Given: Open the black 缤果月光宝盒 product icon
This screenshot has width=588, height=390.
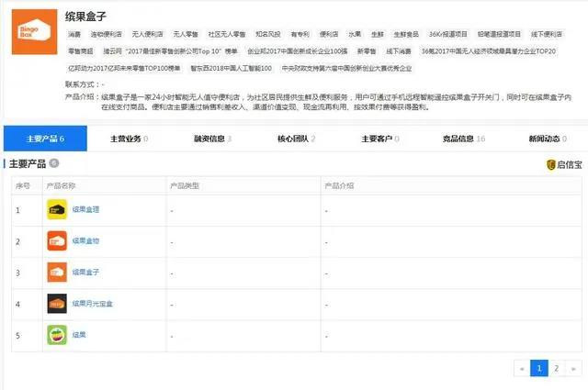Looking at the screenshot, I should coord(57,304).
